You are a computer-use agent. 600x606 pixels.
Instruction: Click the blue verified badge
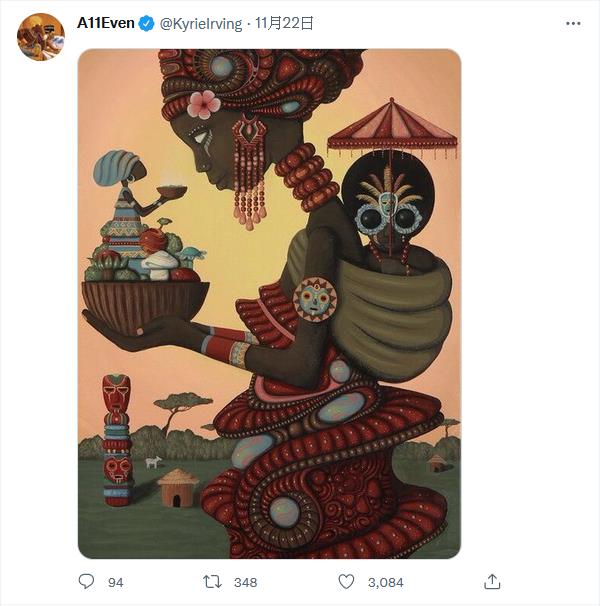[147, 23]
